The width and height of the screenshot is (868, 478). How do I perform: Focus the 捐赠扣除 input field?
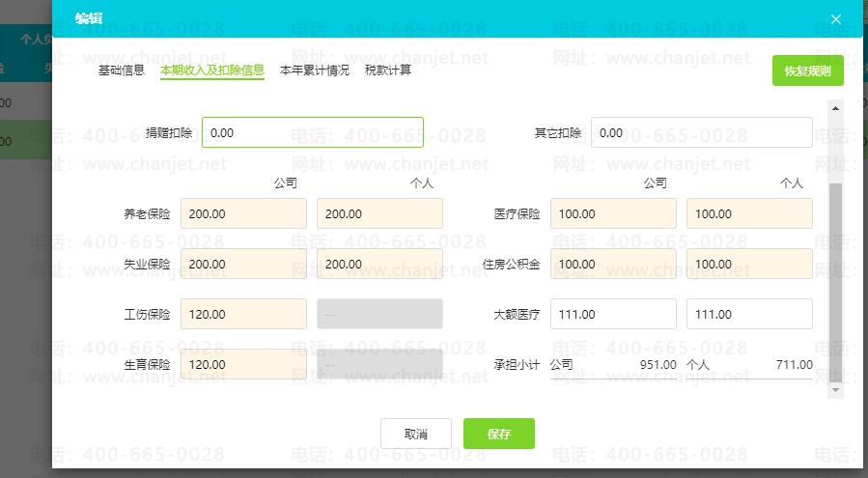[x=313, y=132]
